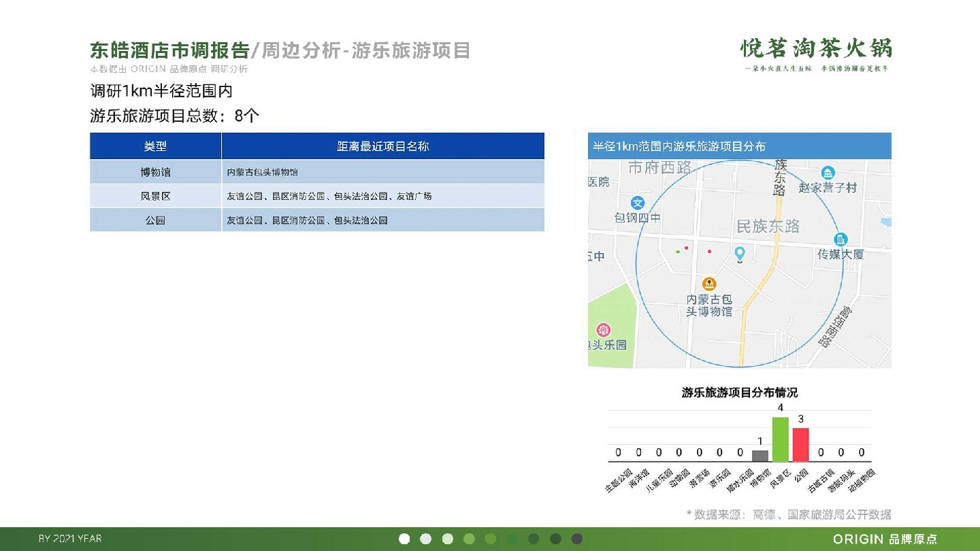Select the 类型 table column header
The height and width of the screenshot is (551, 980).
click(x=155, y=146)
